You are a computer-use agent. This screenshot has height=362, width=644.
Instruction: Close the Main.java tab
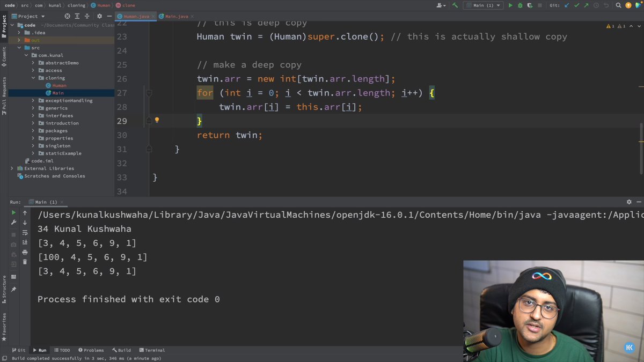192,17
